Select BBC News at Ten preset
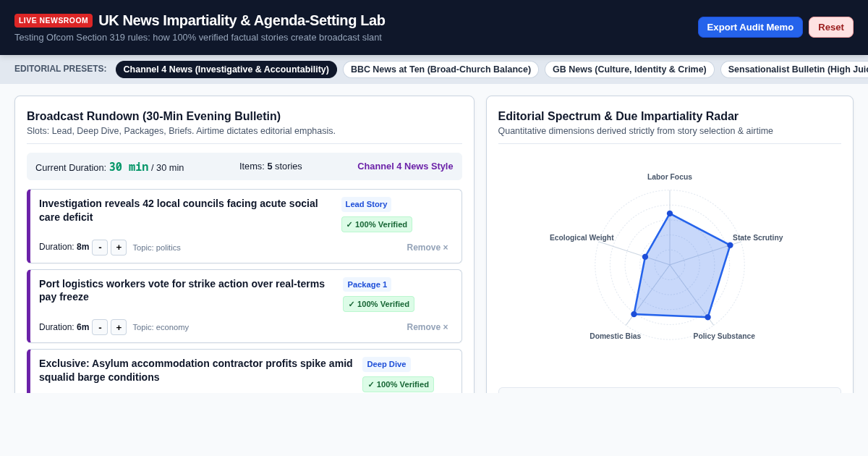The image size is (868, 456). tap(441, 69)
